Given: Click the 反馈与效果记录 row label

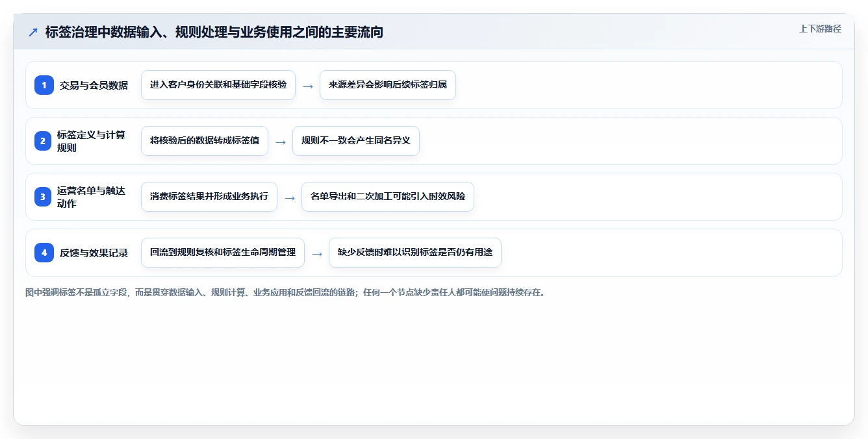Looking at the screenshot, I should click(x=94, y=253).
